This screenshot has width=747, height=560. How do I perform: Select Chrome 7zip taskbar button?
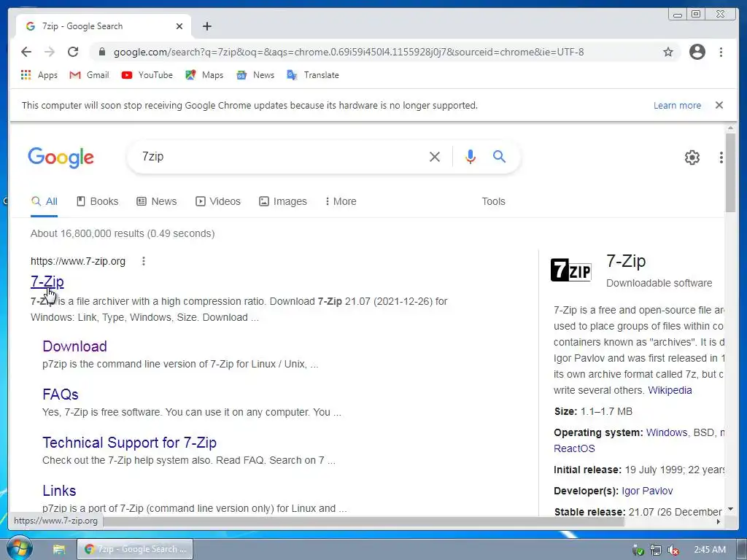(x=135, y=549)
